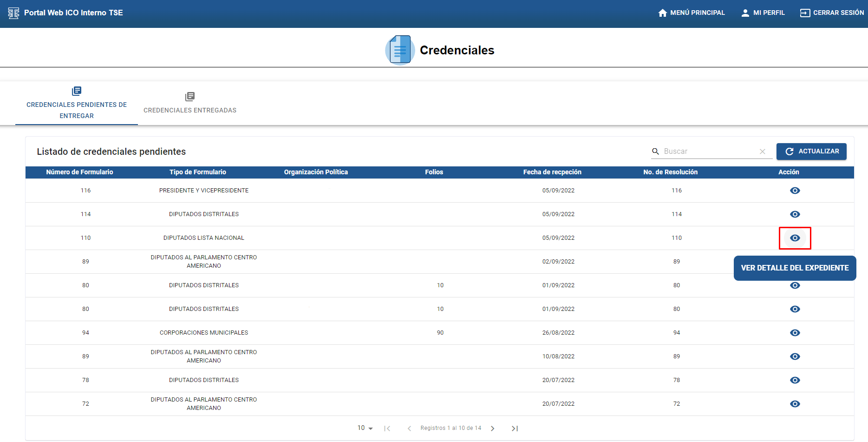The height and width of the screenshot is (442, 868).
Task: Open details for form 78 record
Action: (x=795, y=380)
